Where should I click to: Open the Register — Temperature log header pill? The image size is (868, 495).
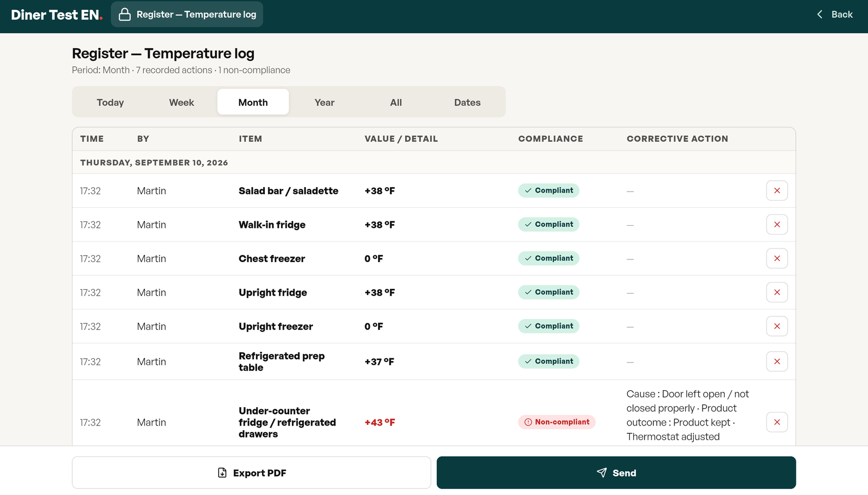pos(187,15)
